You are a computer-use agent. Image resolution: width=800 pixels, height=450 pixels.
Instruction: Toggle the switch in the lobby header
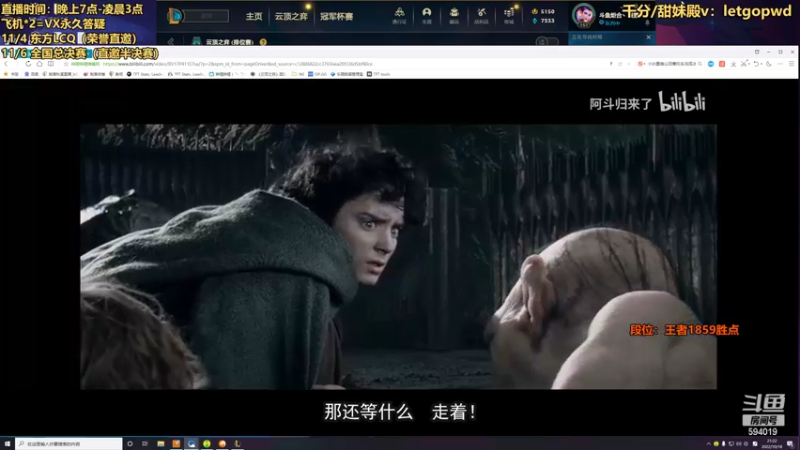(x=546, y=41)
